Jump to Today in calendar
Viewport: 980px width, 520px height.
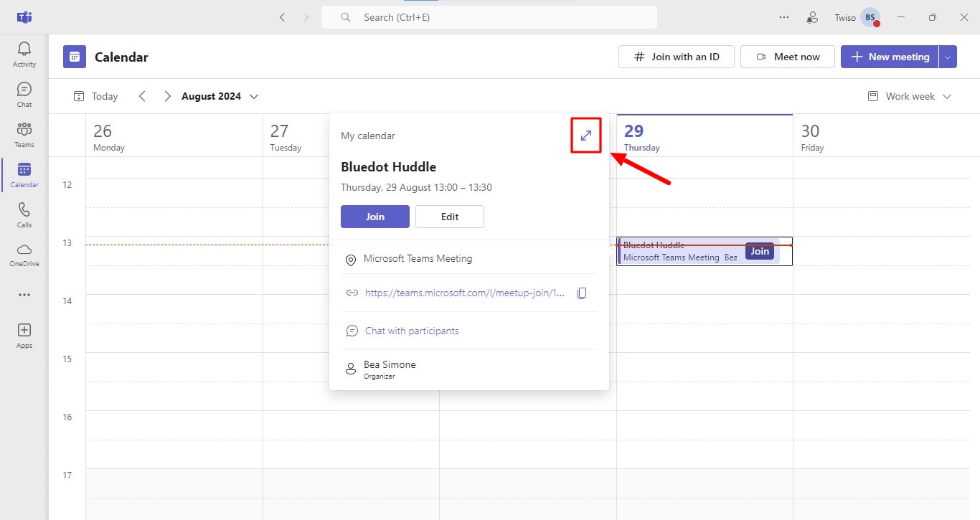click(x=96, y=96)
